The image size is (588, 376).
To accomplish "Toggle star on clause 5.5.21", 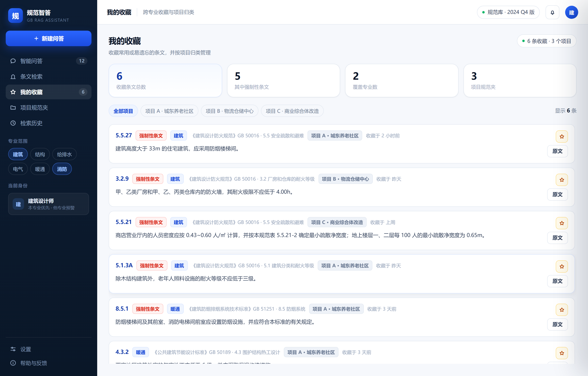I will [562, 223].
